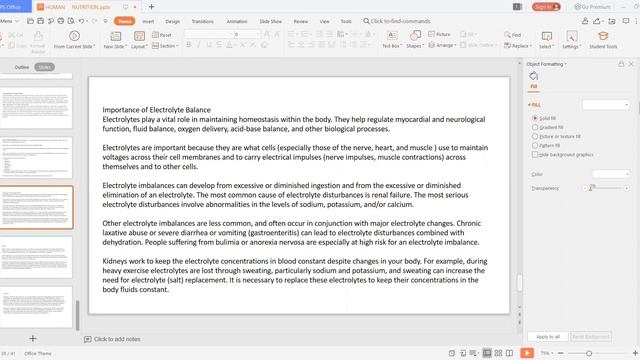640x360 pixels.
Task: Open Student Tools
Action: point(603,40)
